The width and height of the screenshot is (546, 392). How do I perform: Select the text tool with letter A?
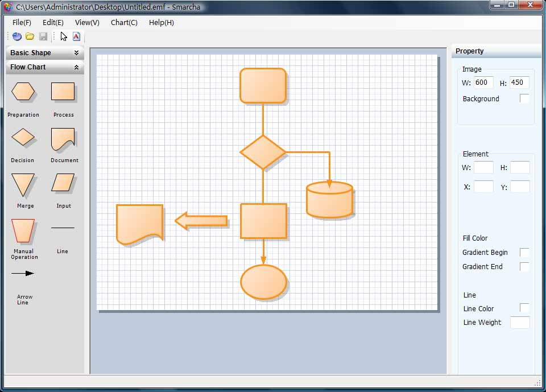(x=77, y=36)
